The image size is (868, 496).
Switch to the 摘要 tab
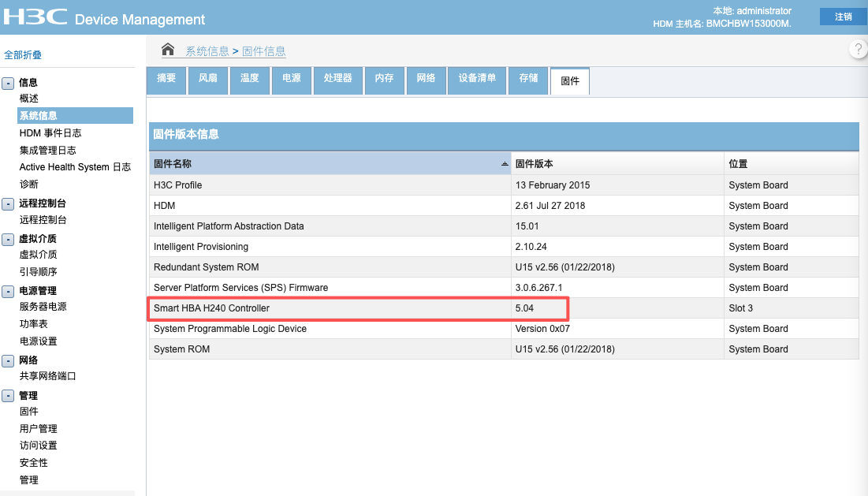pyautogui.click(x=166, y=79)
